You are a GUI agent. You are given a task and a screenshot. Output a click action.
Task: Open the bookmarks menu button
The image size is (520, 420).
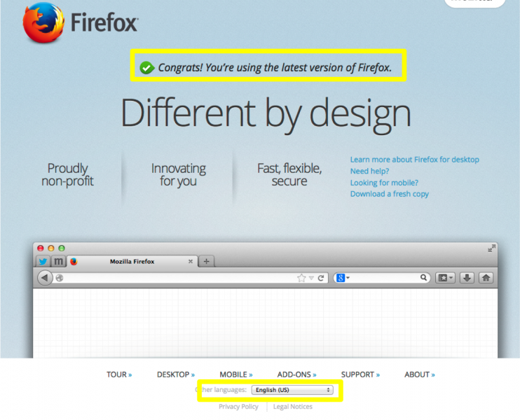pos(445,278)
